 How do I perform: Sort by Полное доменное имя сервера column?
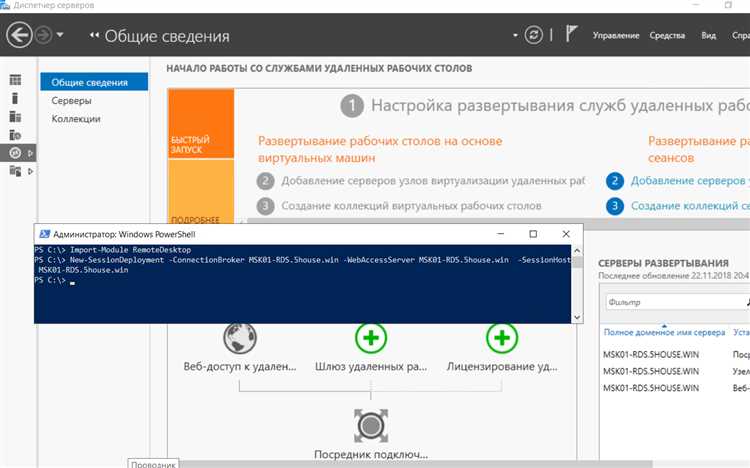[x=664, y=332]
